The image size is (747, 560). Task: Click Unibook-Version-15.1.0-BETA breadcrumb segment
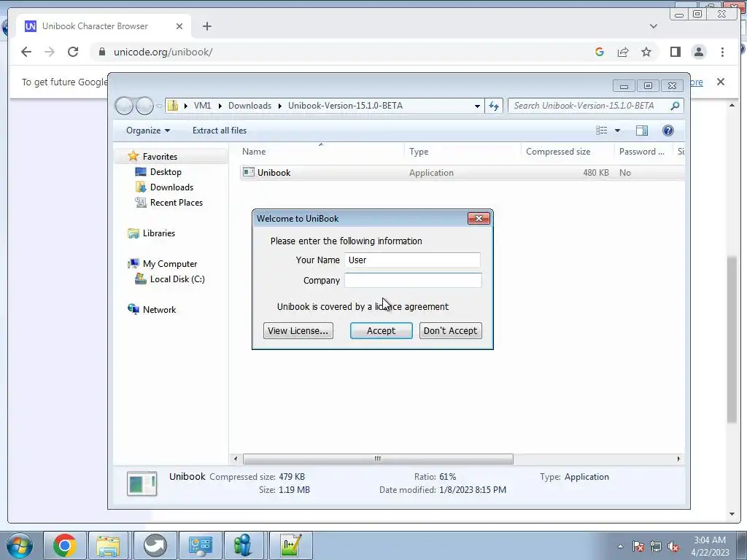coord(345,106)
